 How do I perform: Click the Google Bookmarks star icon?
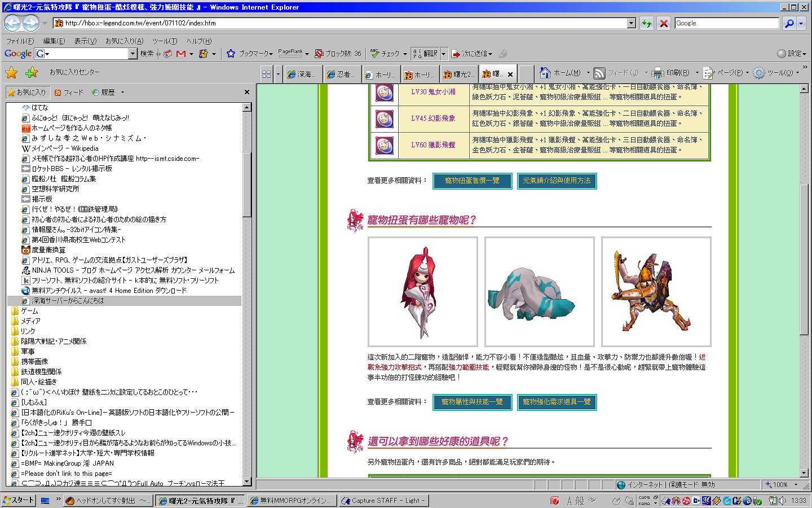click(x=231, y=54)
